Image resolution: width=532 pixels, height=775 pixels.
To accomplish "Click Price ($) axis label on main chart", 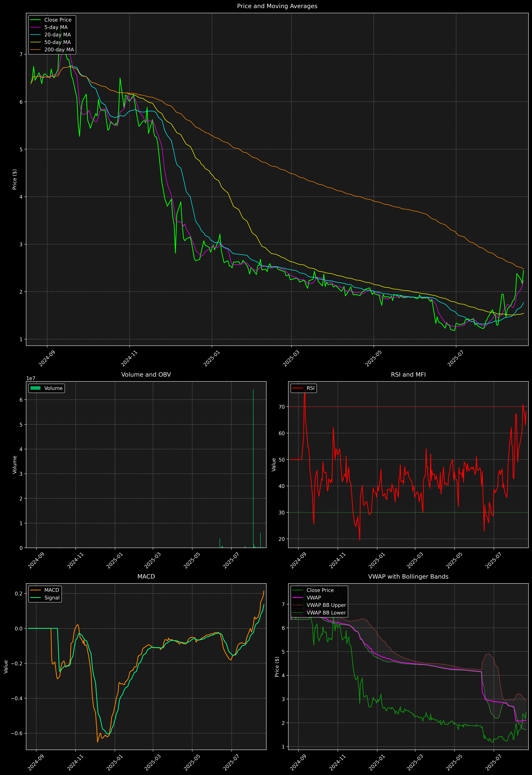I will coord(15,179).
